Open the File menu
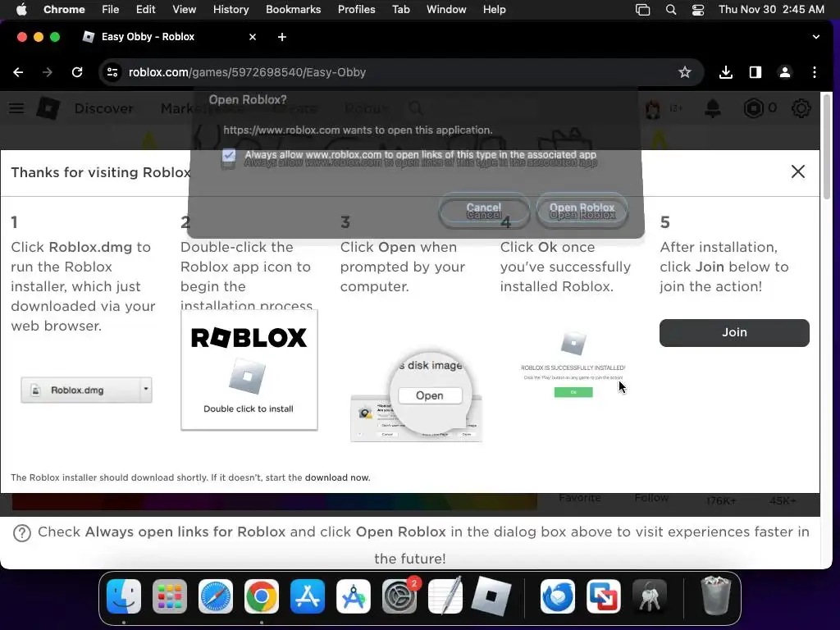The height and width of the screenshot is (630, 840). pos(111,9)
